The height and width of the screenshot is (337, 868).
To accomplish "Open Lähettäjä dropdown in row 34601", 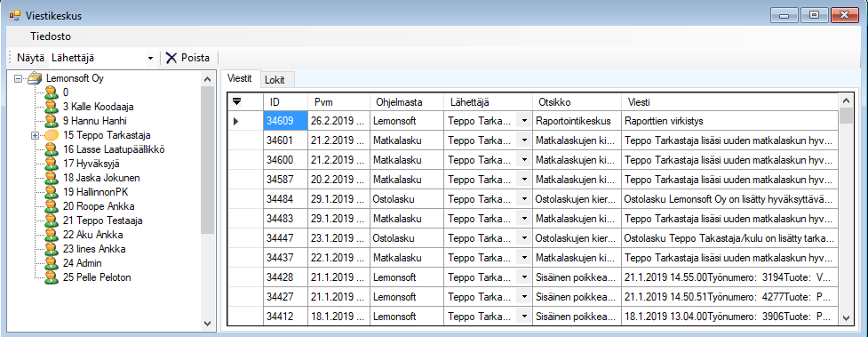I will coord(523,140).
